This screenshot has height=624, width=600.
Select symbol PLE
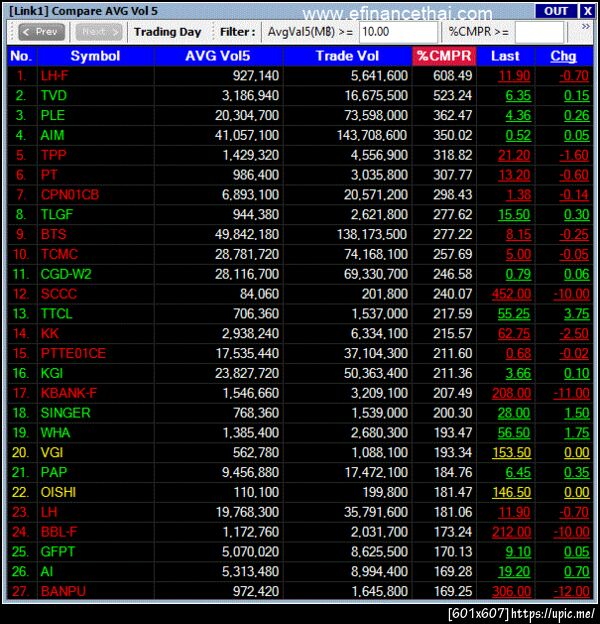(x=53, y=115)
